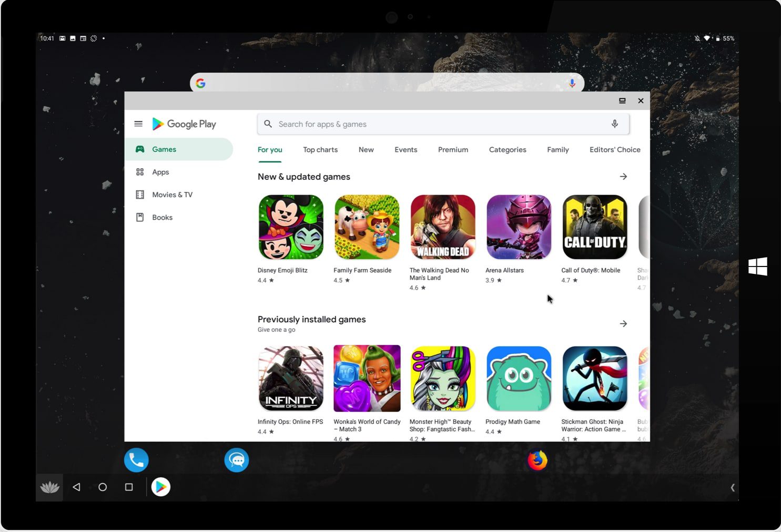Viewport: 781px width, 532px height.
Task: Launch Firefox from the dock
Action: click(x=537, y=461)
